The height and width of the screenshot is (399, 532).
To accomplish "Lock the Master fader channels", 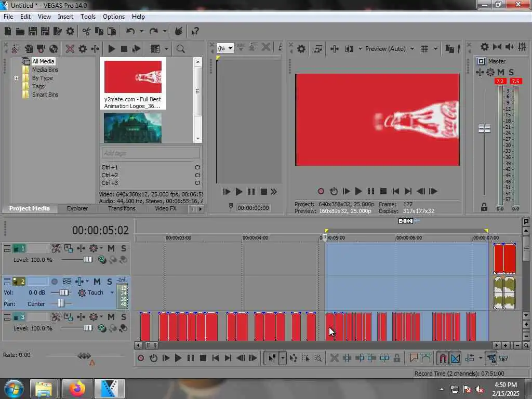I will [484, 207].
